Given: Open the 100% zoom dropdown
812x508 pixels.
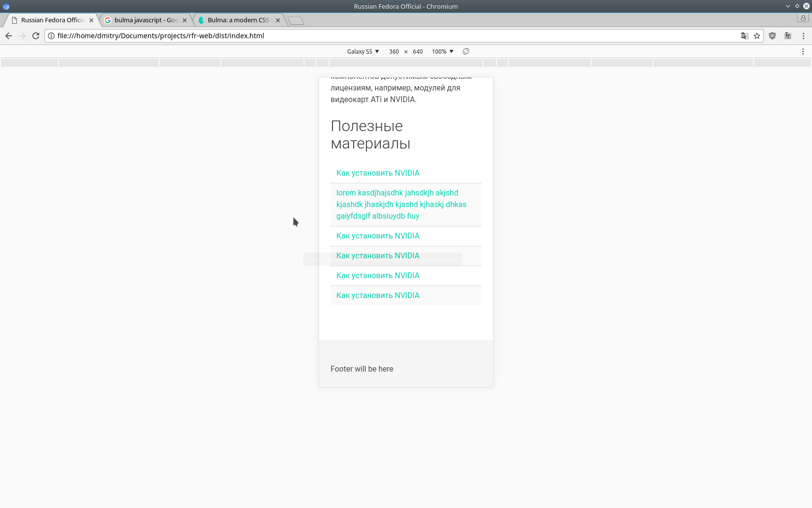Looking at the screenshot, I should [443, 51].
